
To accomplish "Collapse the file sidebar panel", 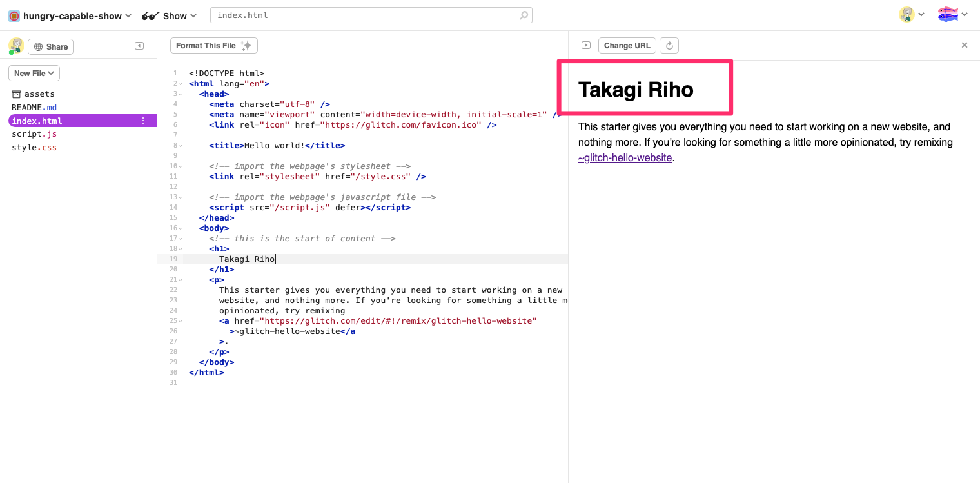I will pos(139,46).
